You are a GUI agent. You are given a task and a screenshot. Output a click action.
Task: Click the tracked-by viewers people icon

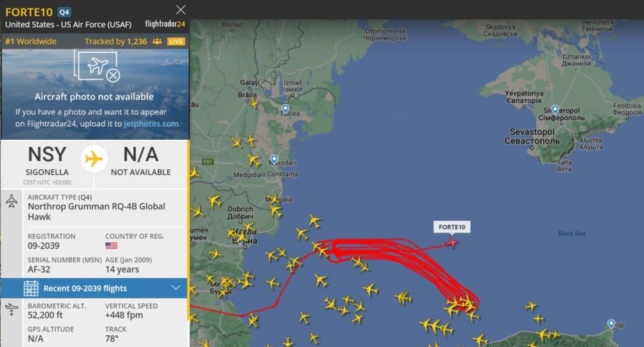157,41
